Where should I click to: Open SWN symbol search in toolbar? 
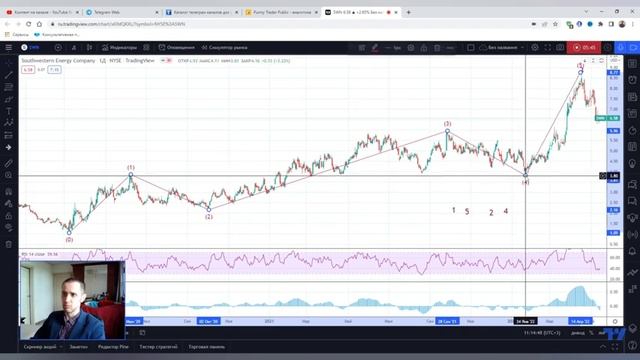[x=31, y=48]
